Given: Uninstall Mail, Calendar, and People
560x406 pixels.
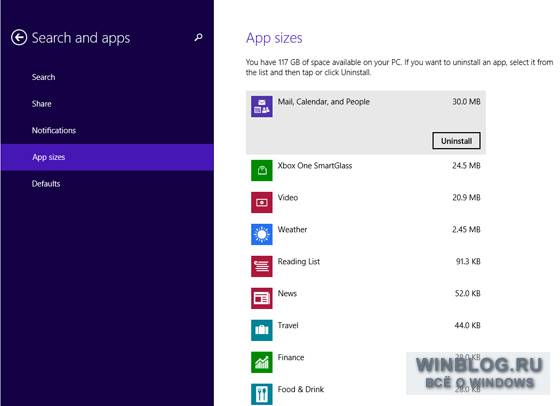Looking at the screenshot, I should point(456,141).
